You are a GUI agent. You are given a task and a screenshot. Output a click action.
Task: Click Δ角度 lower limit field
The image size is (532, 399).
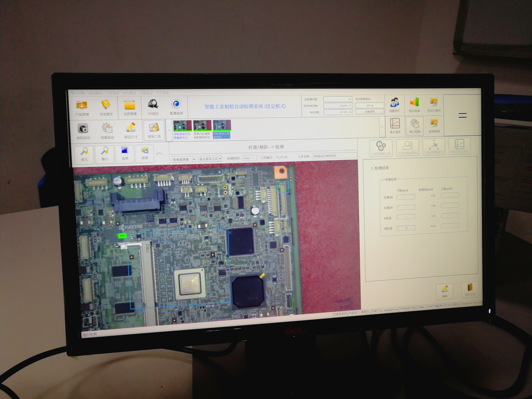coord(406,217)
